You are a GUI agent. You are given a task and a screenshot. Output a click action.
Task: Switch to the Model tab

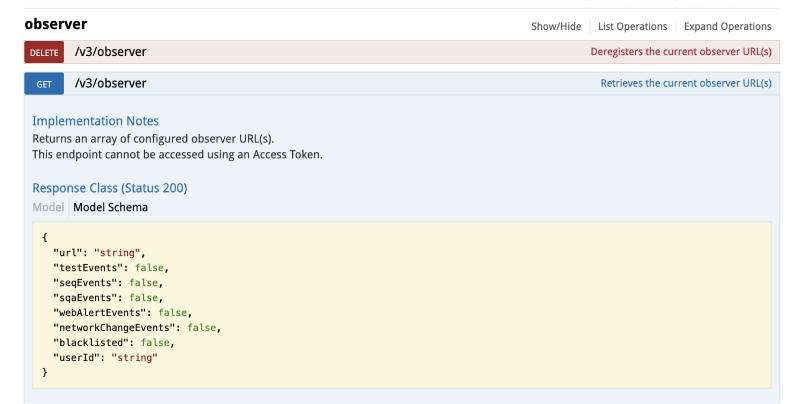click(48, 207)
